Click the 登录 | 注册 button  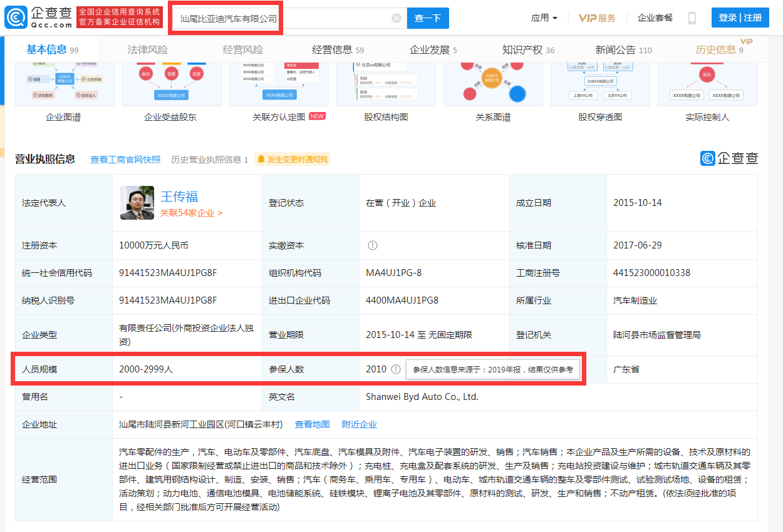coord(740,18)
